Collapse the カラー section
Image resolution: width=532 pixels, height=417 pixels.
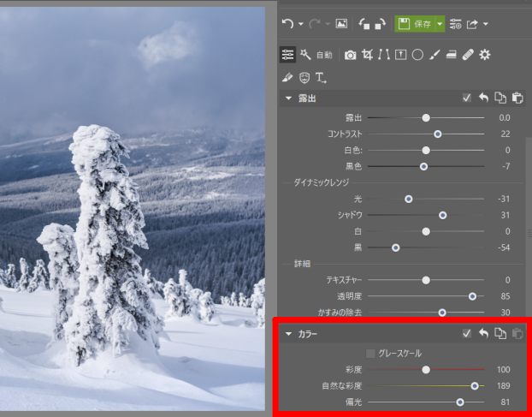[x=288, y=334]
